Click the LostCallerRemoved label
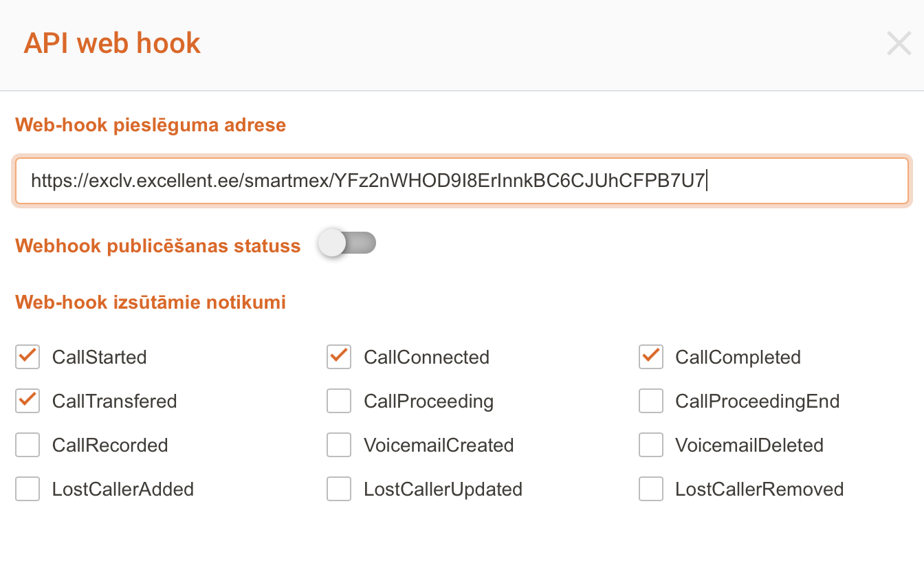 [x=759, y=489]
